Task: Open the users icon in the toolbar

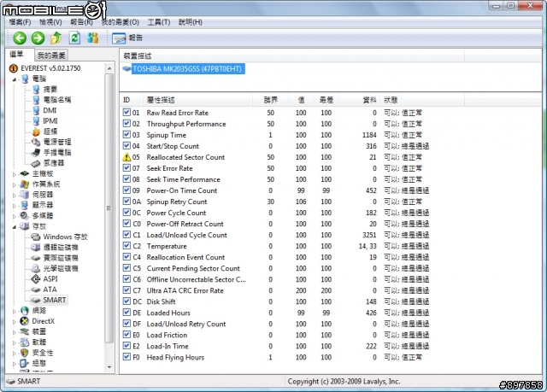Action: (x=92, y=38)
